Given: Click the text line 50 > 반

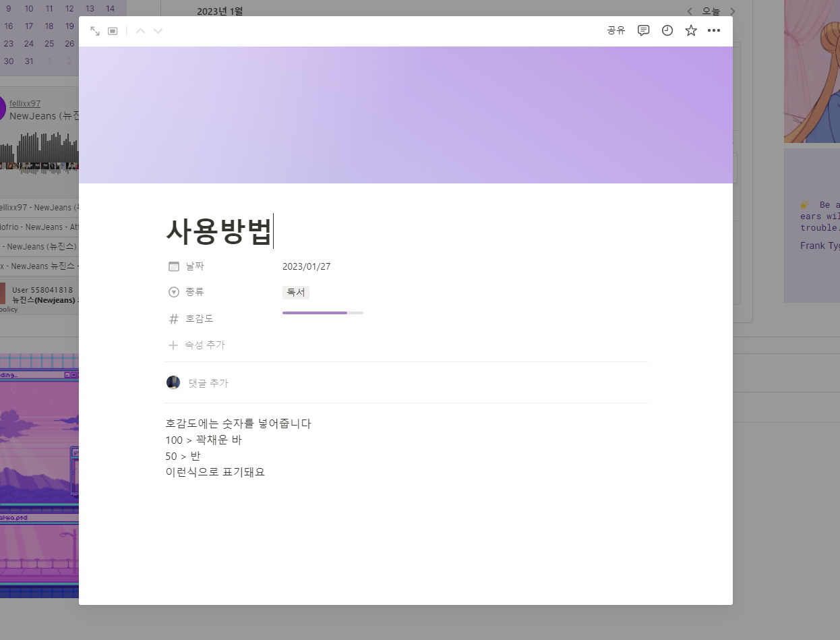Looking at the screenshot, I should (x=183, y=456).
